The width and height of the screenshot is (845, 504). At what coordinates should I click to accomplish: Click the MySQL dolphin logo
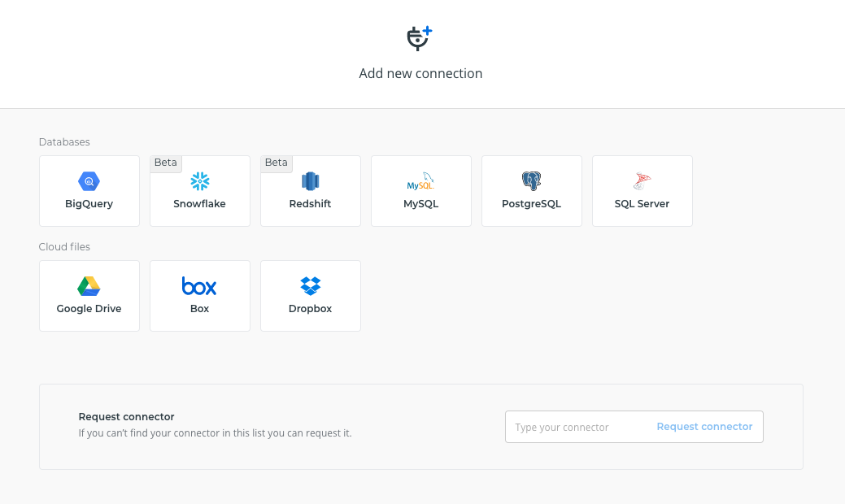click(421, 181)
